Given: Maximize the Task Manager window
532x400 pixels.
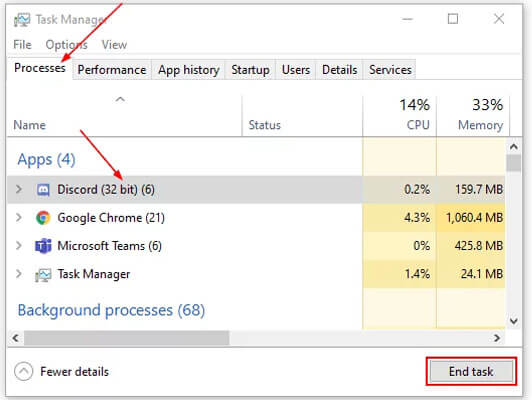Looking at the screenshot, I should pos(453,19).
